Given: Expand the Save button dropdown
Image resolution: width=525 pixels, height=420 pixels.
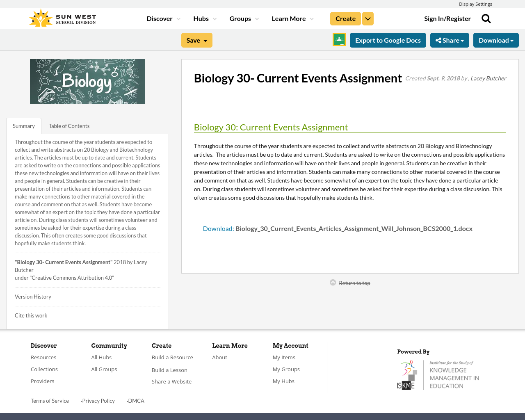Looking at the screenshot, I should click(204, 40).
